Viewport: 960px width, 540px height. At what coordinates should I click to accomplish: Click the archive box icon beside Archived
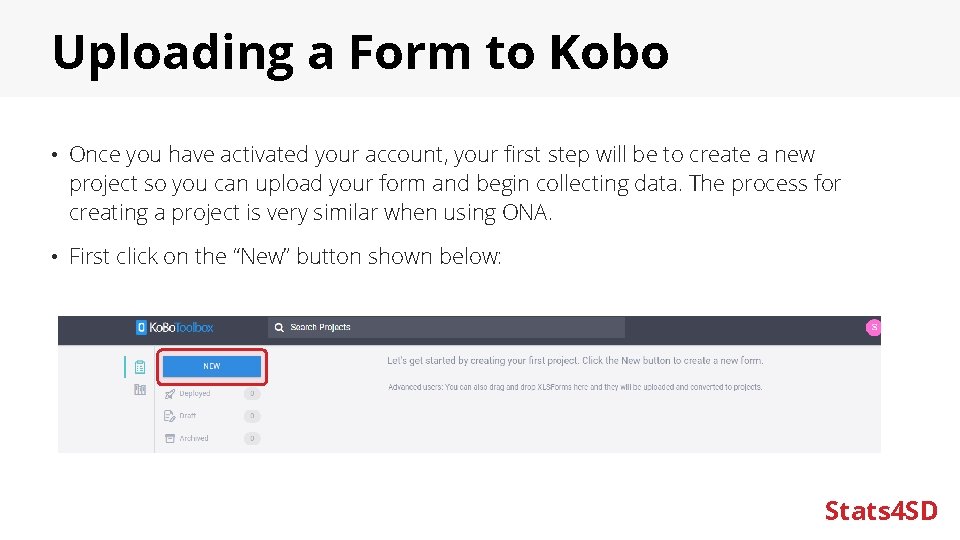click(170, 438)
